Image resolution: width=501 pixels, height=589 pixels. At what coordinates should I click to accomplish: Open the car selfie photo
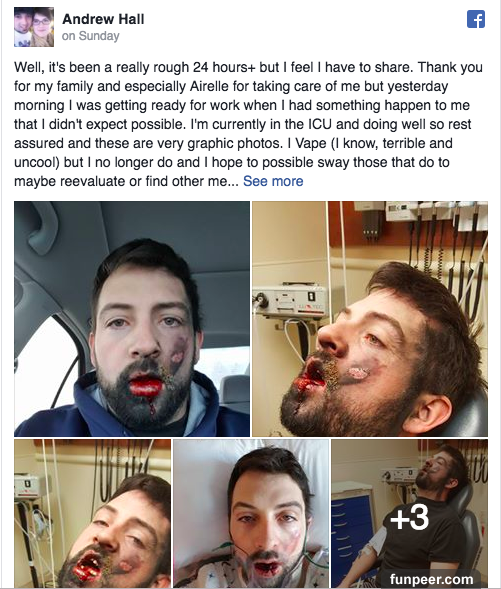[x=132, y=319]
